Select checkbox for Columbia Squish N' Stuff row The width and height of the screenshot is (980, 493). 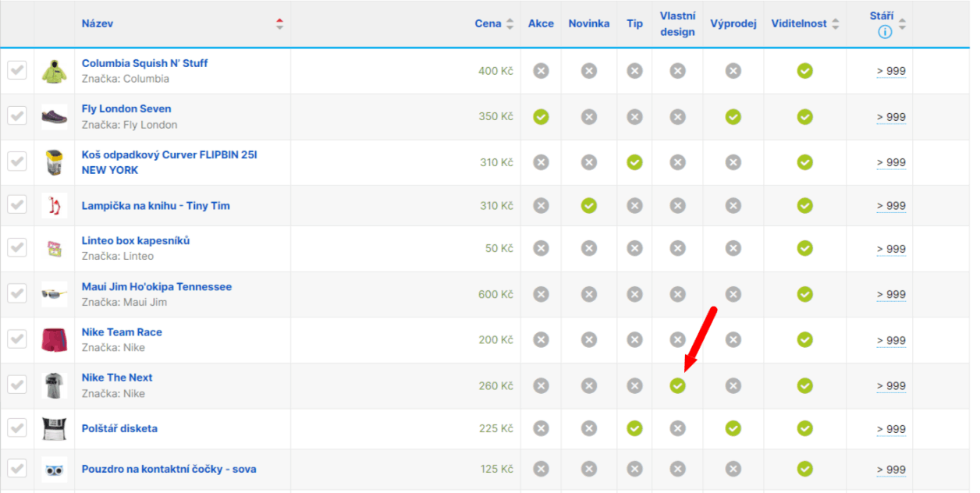(x=16, y=71)
